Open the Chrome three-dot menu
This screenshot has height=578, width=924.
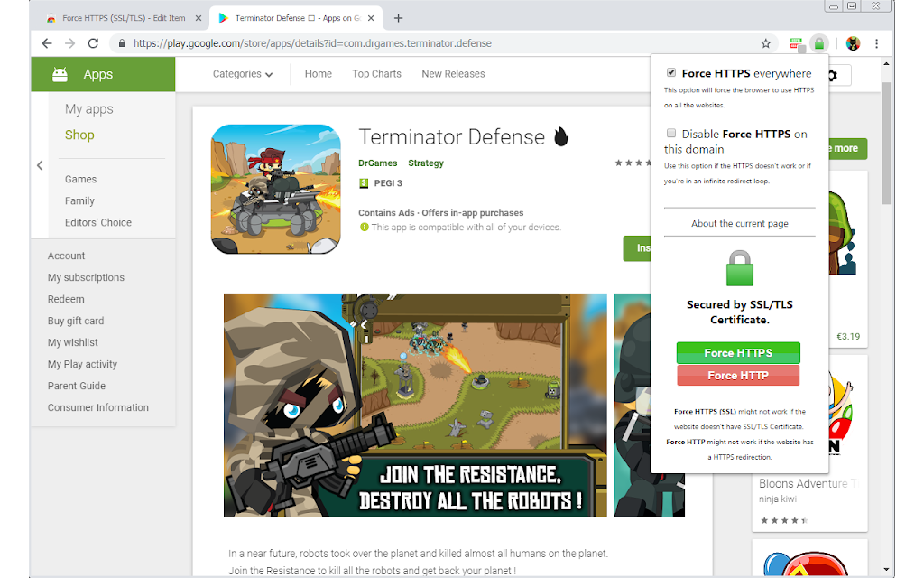click(x=876, y=43)
